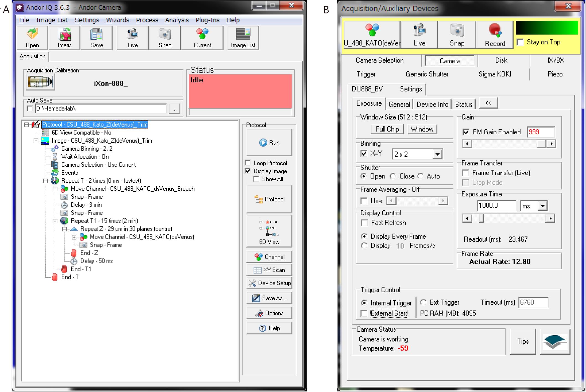This screenshot has width=586, height=392.
Task: Open the XY Scan button
Action: [269, 270]
